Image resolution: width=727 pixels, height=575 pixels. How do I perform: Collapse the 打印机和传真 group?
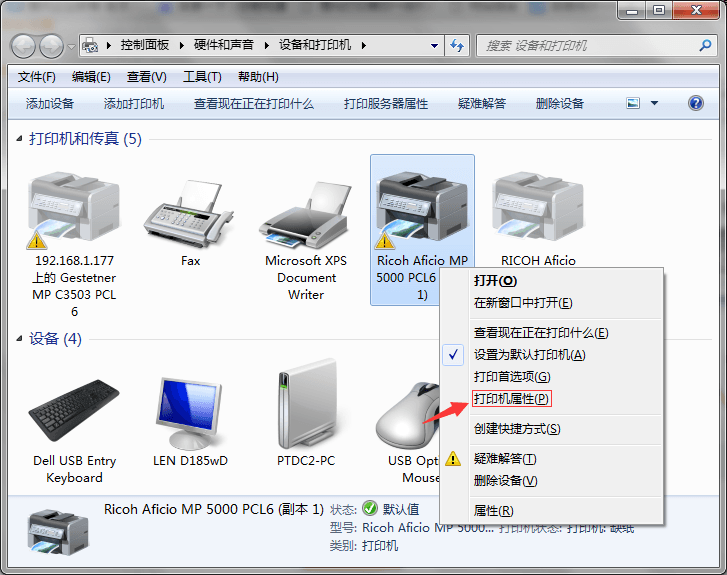coord(21,139)
